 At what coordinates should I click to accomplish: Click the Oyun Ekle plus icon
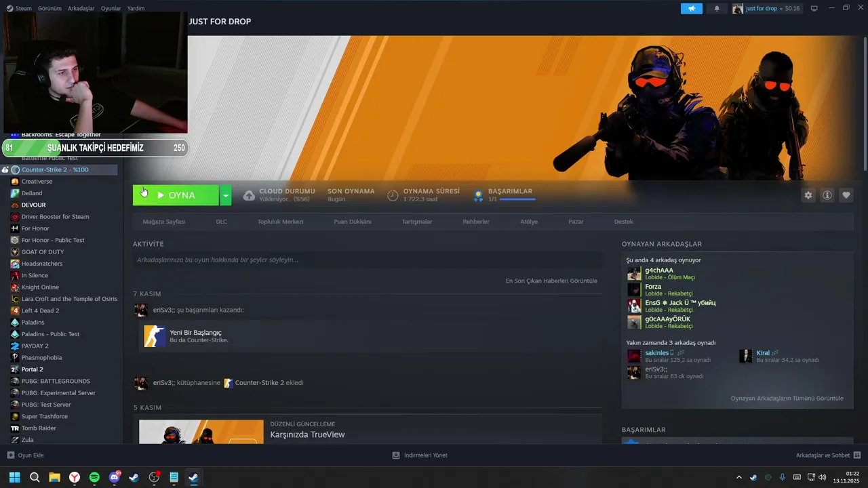pos(10,455)
